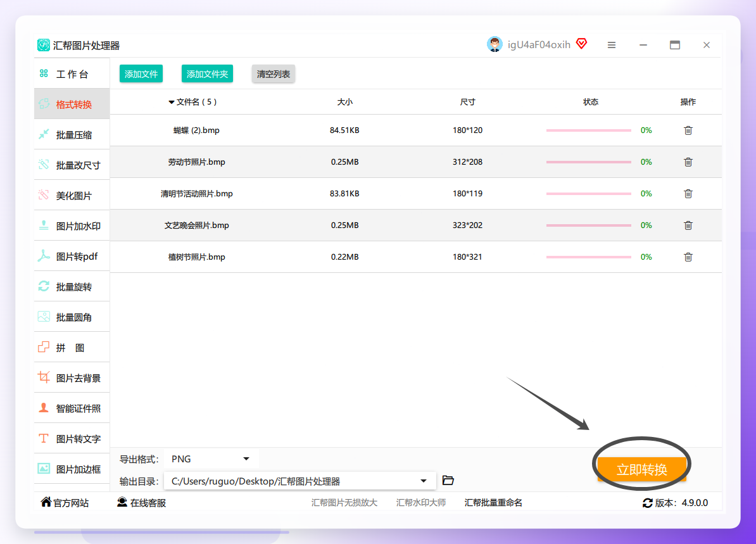The width and height of the screenshot is (756, 544).
Task: Open 批量圆角 from the sidebar
Action: (x=72, y=317)
